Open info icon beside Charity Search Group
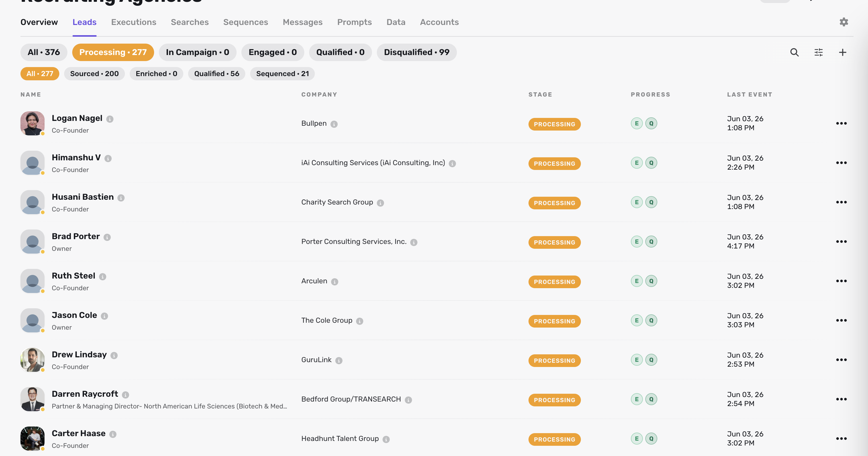This screenshot has width=868, height=456. [380, 203]
